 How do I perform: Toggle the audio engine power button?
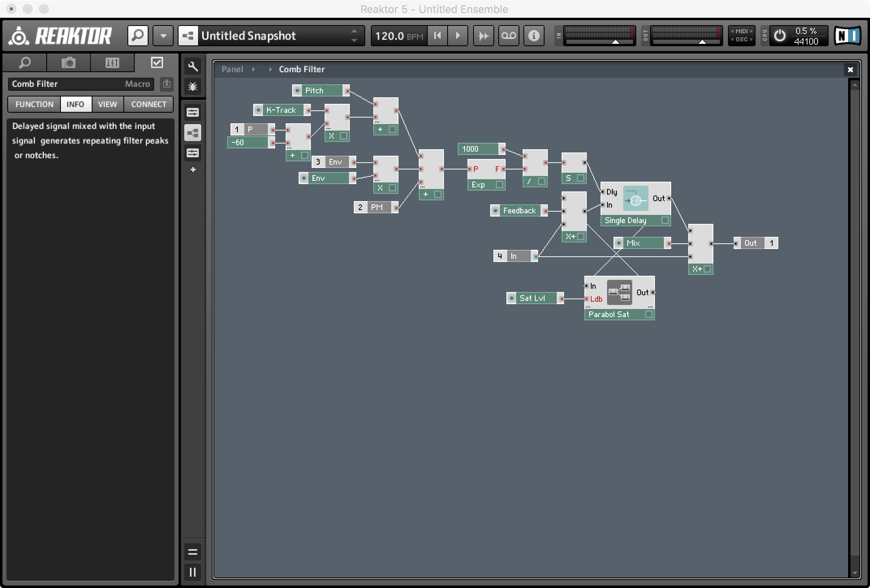coord(780,36)
